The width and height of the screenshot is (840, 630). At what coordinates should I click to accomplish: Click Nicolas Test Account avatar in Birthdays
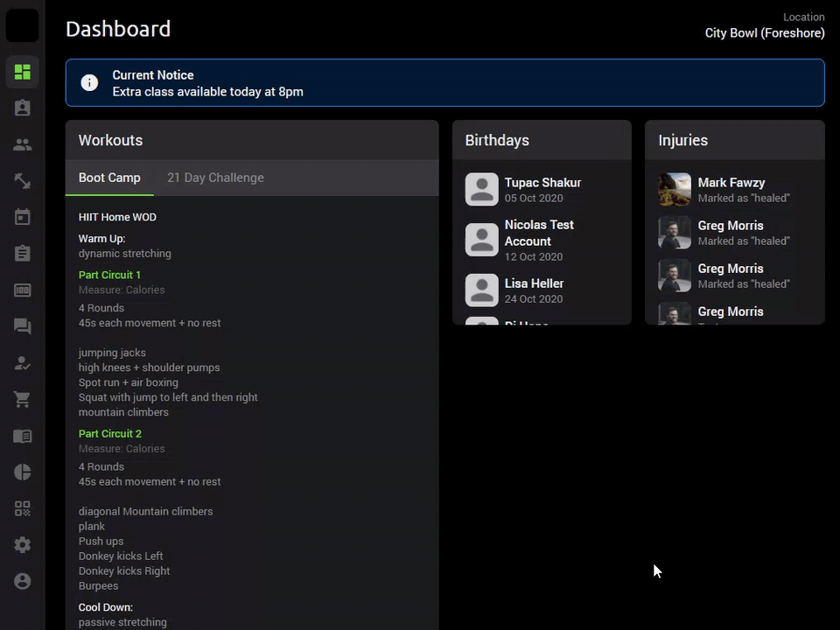(x=481, y=240)
